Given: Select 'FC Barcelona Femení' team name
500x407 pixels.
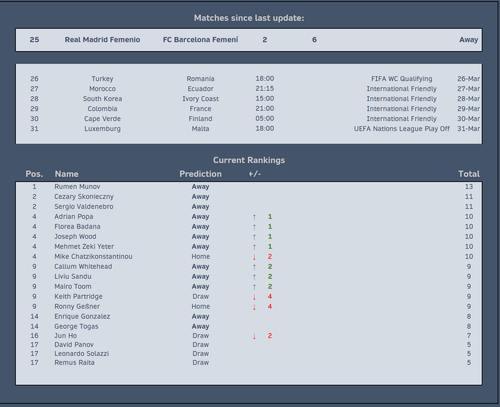Looking at the screenshot, I should [200, 40].
